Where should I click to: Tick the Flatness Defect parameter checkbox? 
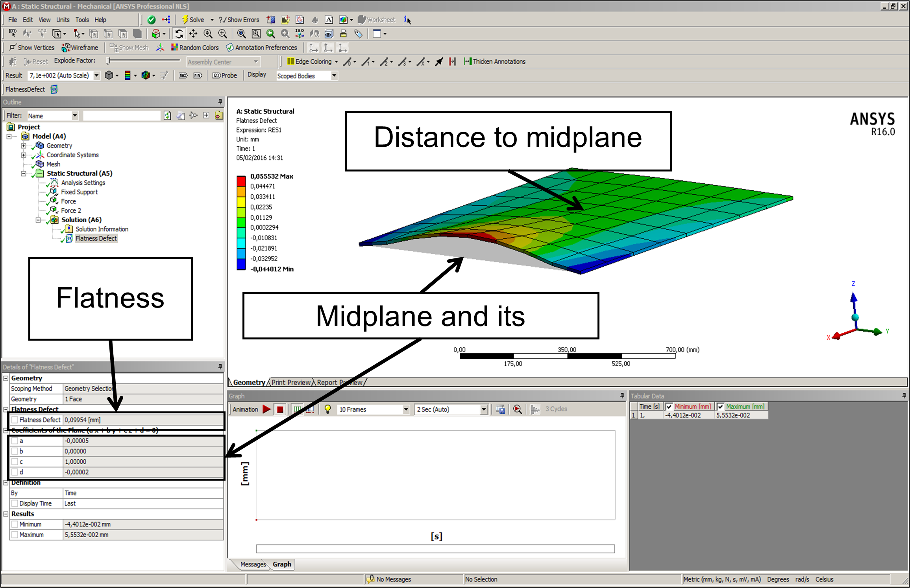pyautogui.click(x=15, y=420)
